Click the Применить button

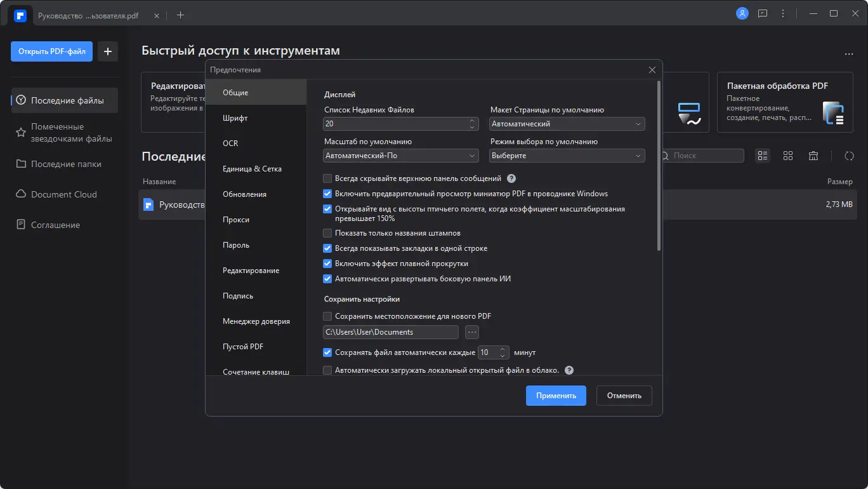(556, 396)
